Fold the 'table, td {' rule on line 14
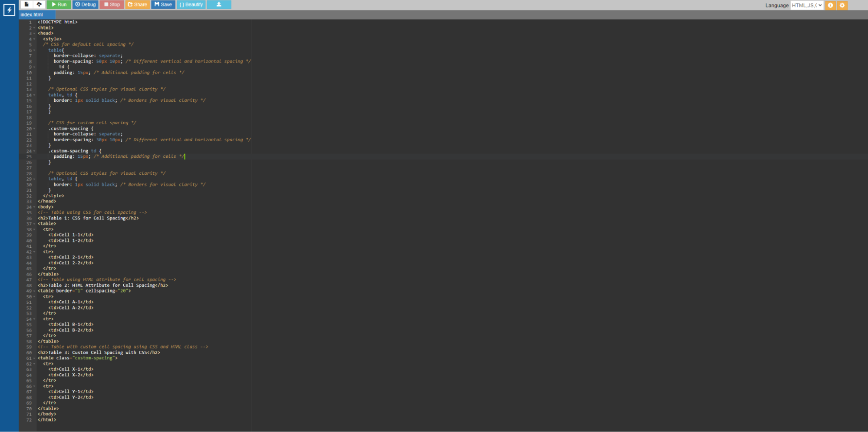The width and height of the screenshot is (868, 432). pos(34,95)
